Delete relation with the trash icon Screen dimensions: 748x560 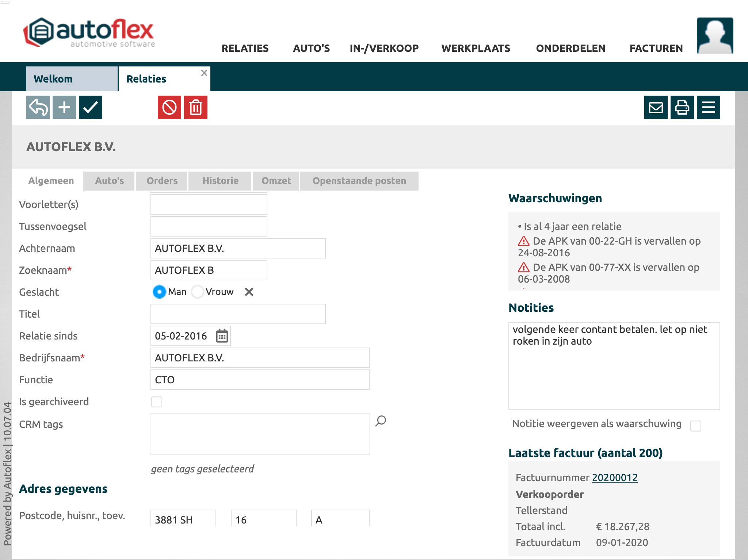click(196, 107)
